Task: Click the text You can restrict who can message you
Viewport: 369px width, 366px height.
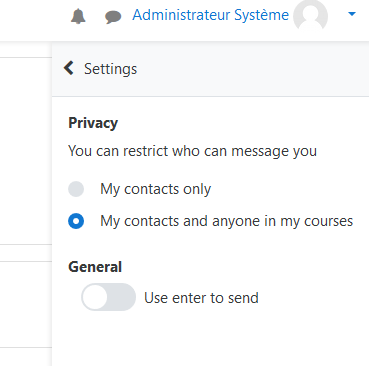Action: pyautogui.click(x=192, y=151)
